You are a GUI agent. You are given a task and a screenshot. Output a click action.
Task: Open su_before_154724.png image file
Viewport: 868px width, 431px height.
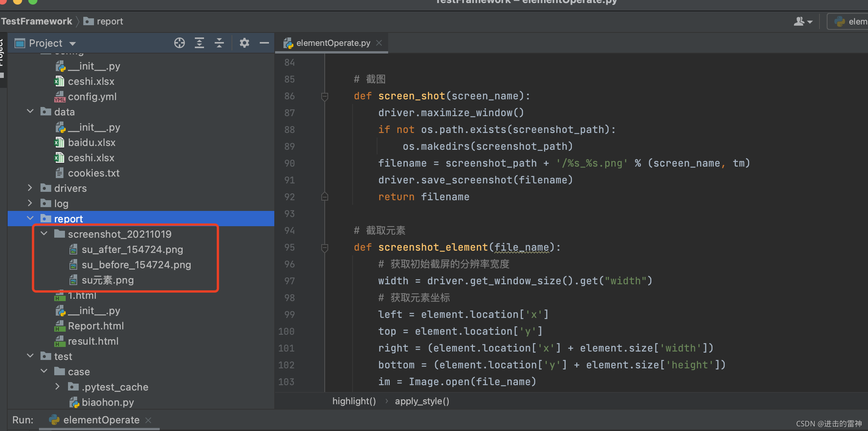tap(136, 265)
